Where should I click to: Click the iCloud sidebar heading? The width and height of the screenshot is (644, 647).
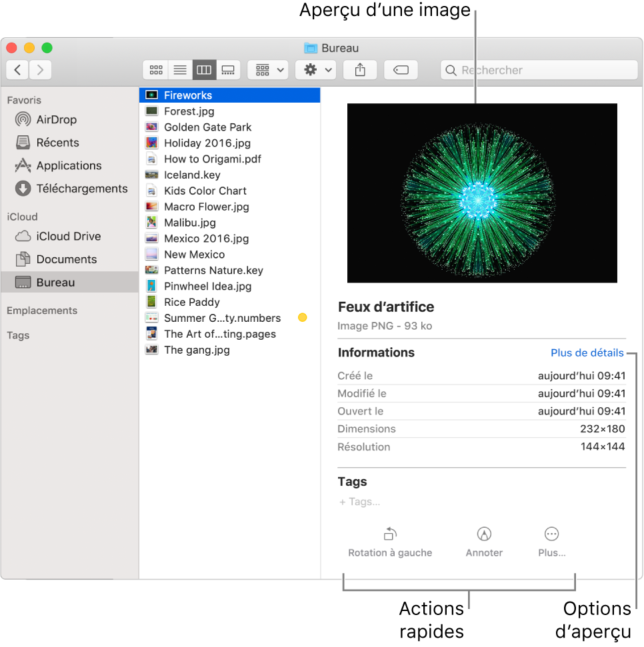pos(22,217)
